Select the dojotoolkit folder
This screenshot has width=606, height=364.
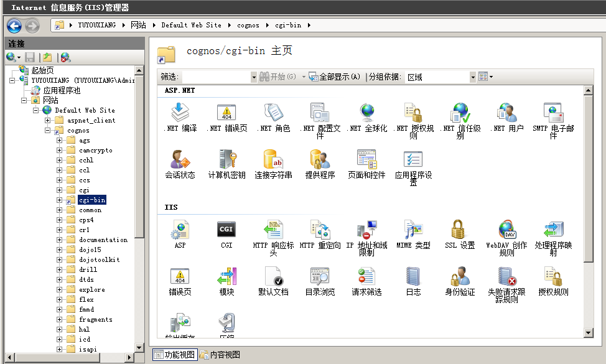[x=100, y=259]
